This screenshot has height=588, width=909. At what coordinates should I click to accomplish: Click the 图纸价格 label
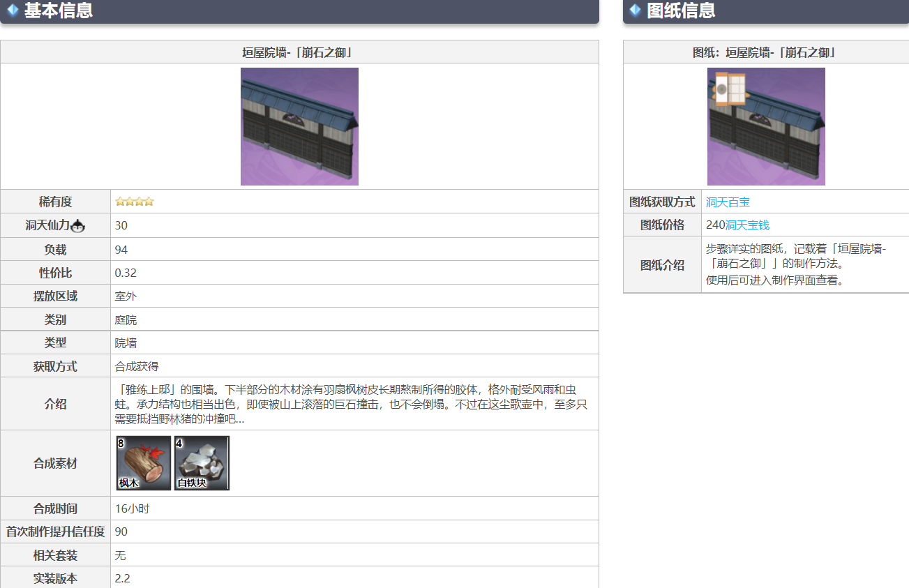(x=662, y=225)
